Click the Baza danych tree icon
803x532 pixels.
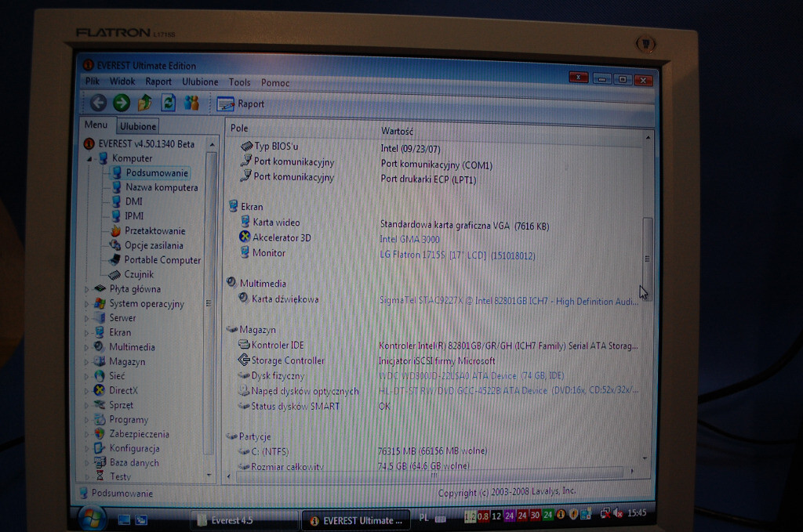(x=100, y=462)
